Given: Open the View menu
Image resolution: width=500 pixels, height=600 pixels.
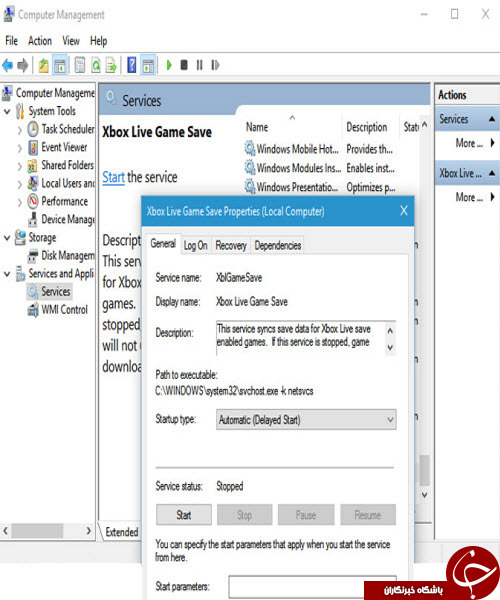Looking at the screenshot, I should (x=71, y=41).
